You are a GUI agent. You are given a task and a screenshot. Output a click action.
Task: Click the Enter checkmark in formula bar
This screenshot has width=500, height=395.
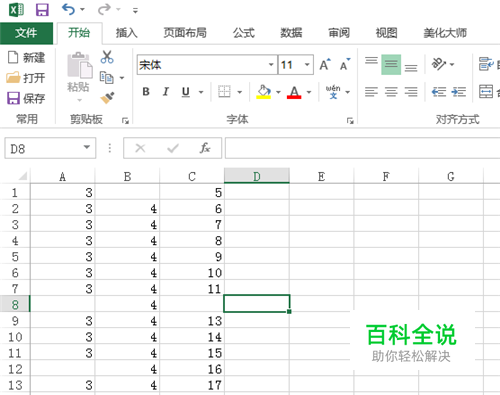pos(173,148)
